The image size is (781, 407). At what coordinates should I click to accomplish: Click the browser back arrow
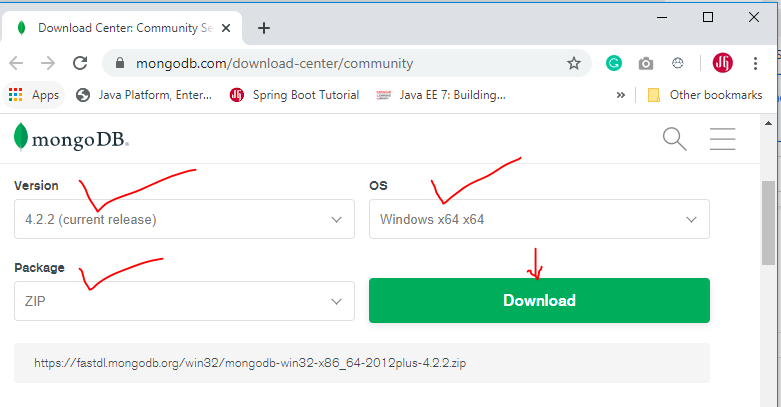pyautogui.click(x=16, y=63)
